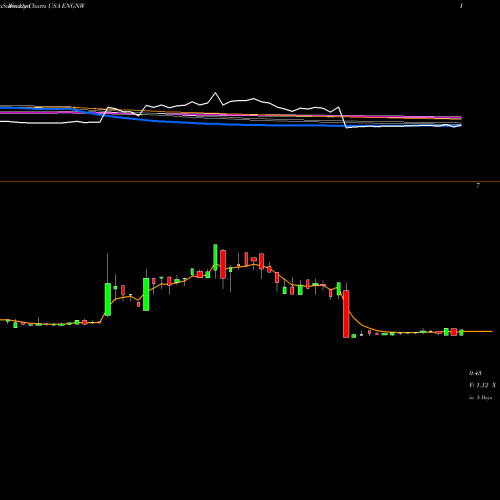The height and width of the screenshot is (500, 500).
Task: Click the "in 5 Days" text label
Action: pos(480,398)
